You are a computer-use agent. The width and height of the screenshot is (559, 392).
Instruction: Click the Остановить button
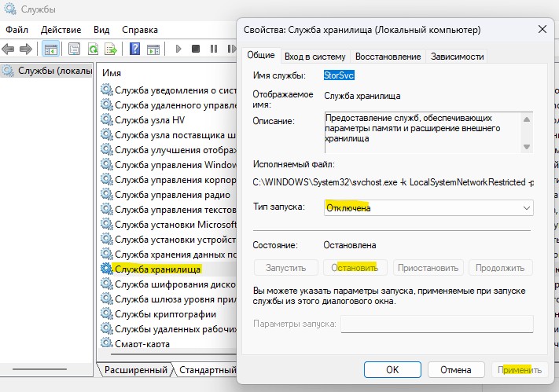click(355, 268)
